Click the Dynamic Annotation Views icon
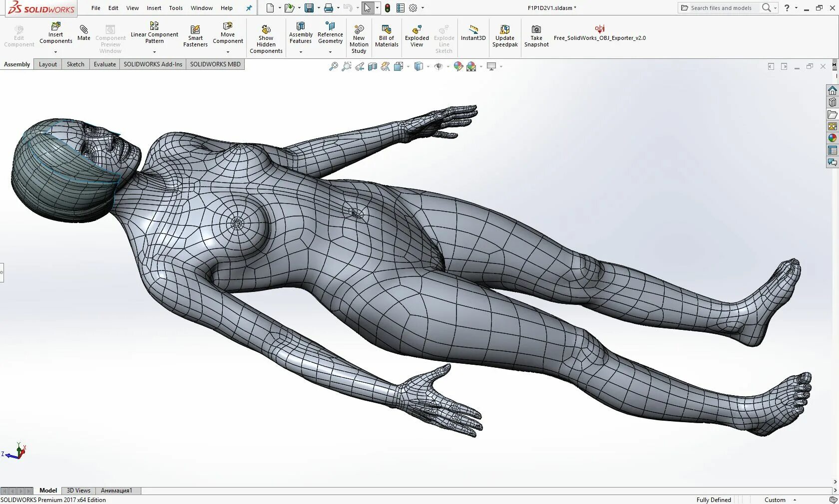The height and width of the screenshot is (504, 839). click(x=386, y=66)
